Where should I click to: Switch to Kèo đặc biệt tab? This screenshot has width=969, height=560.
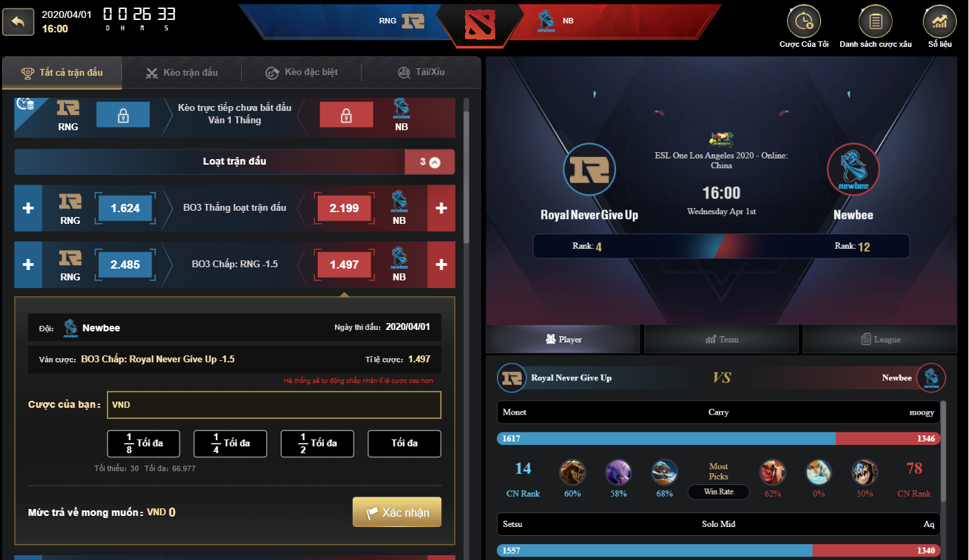(301, 72)
